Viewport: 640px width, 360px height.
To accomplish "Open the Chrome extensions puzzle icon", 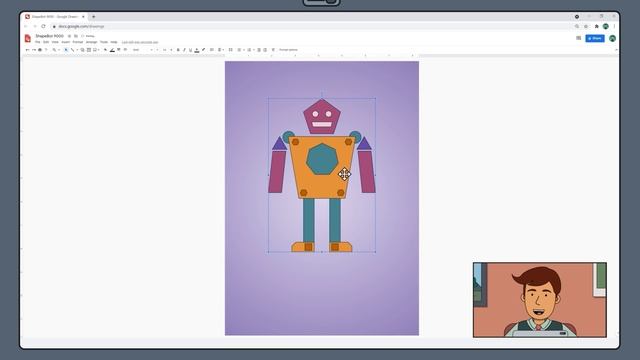I will [x=596, y=26].
